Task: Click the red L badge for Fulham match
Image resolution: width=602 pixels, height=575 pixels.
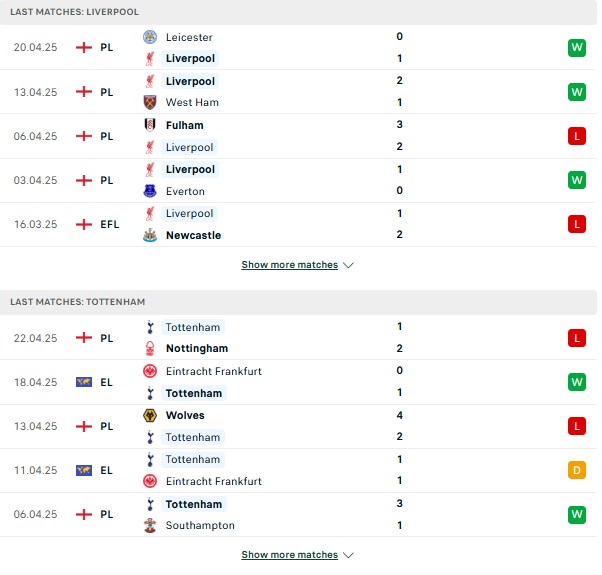Action: [577, 136]
